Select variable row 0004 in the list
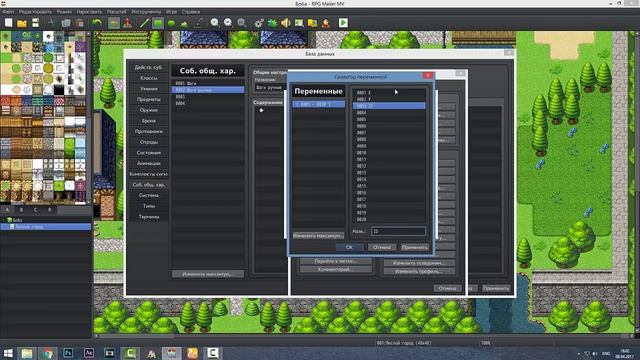Screen dimensions: 640x360 click(x=389, y=113)
